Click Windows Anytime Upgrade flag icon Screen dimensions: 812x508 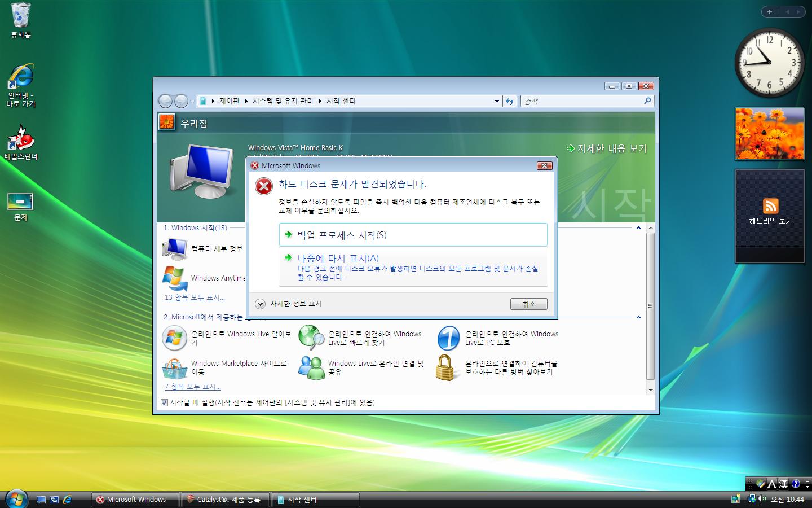tap(175, 278)
